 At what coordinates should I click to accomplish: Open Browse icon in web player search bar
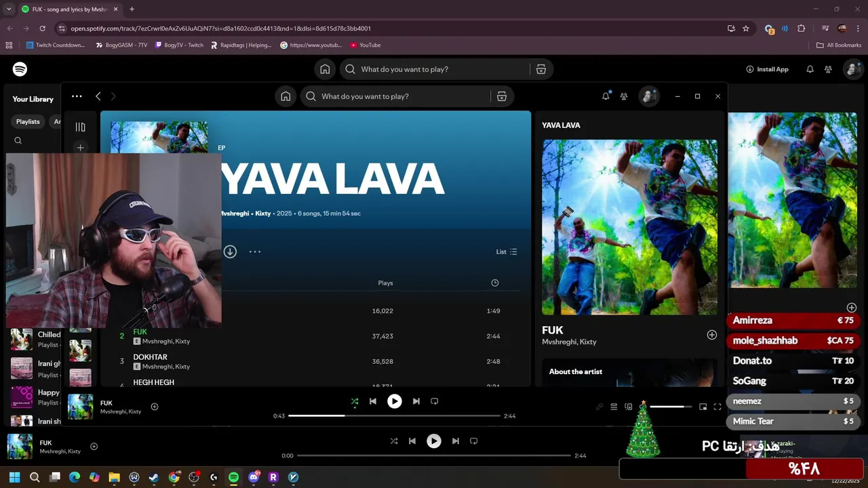[x=540, y=69]
